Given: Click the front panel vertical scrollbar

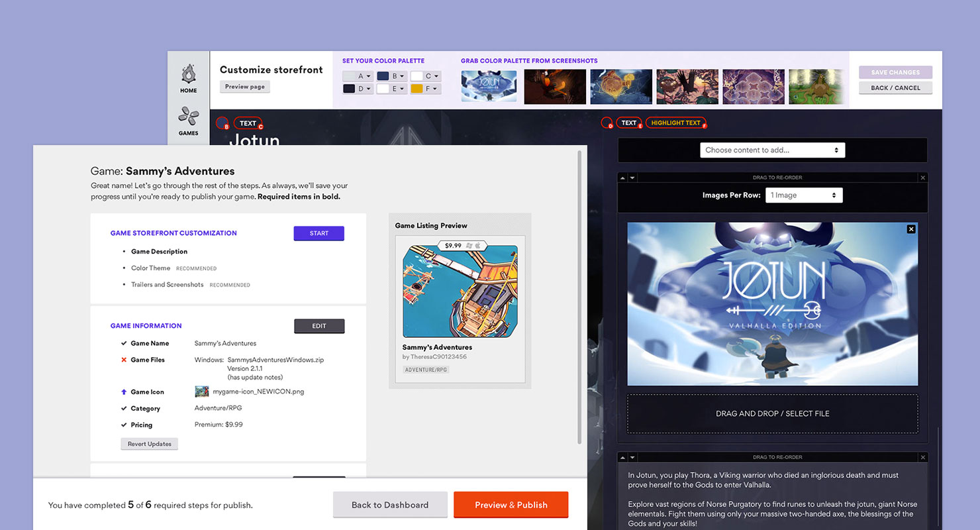Looking at the screenshot, I should [x=581, y=298].
